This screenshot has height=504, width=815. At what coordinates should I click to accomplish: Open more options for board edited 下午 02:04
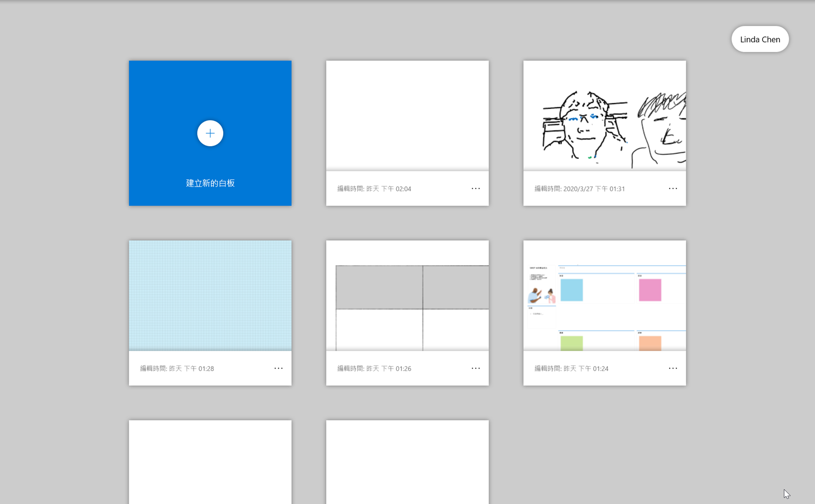click(475, 188)
